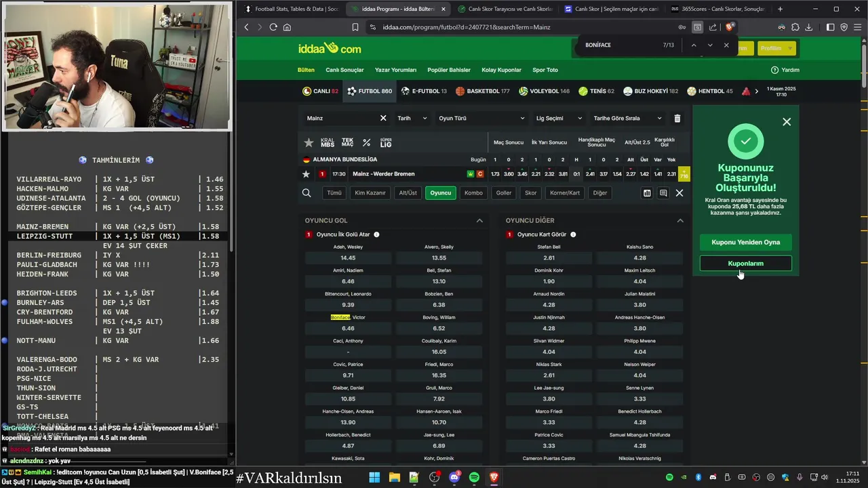Image resolution: width=868 pixels, height=488 pixels.
Task: Select the Kombo market tab
Action: pyautogui.click(x=473, y=193)
